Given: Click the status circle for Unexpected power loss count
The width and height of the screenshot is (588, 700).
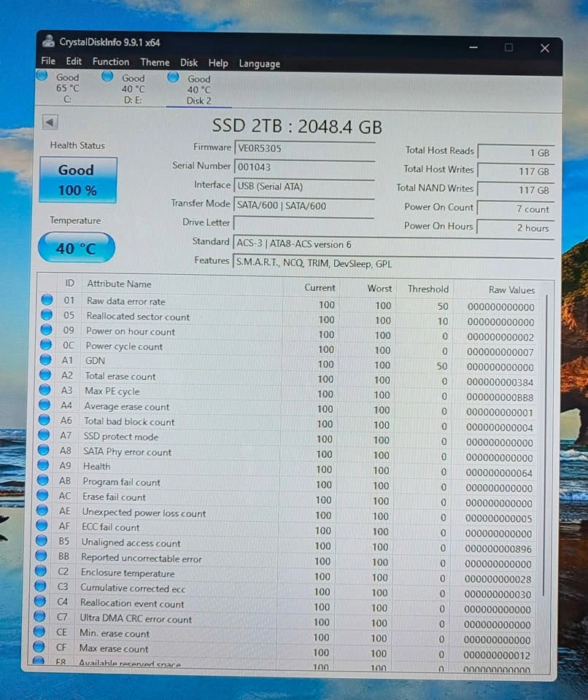Looking at the screenshot, I should (x=42, y=510).
